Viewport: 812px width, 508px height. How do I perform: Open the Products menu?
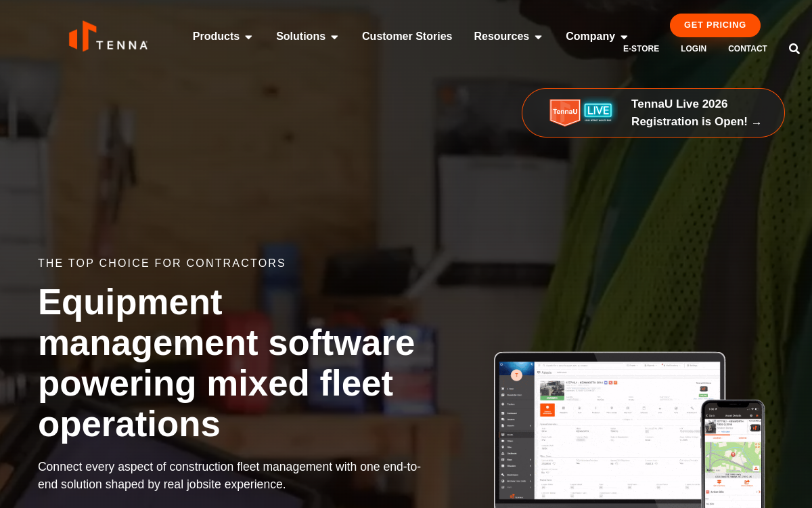point(216,37)
